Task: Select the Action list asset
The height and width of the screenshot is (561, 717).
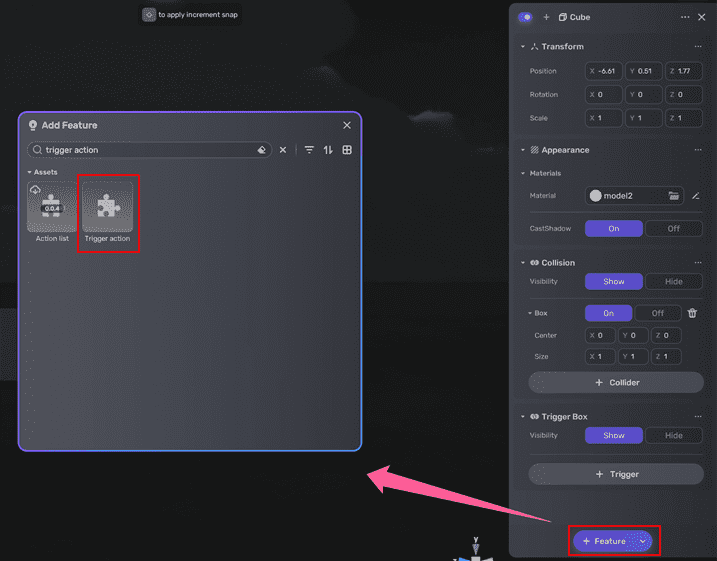Action: coord(52,211)
